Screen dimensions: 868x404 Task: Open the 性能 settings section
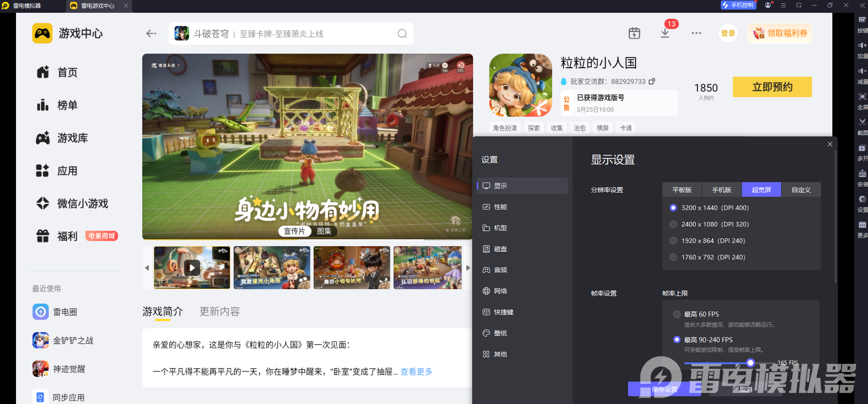(500, 207)
